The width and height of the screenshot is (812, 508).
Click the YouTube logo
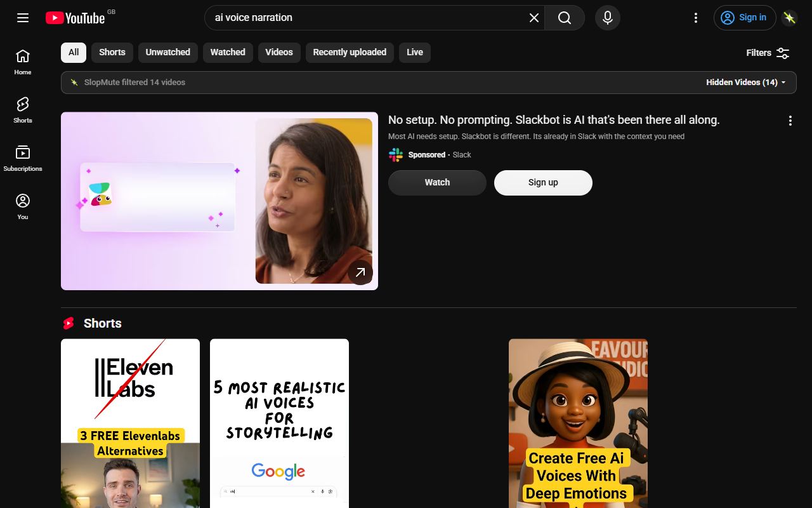[75, 18]
